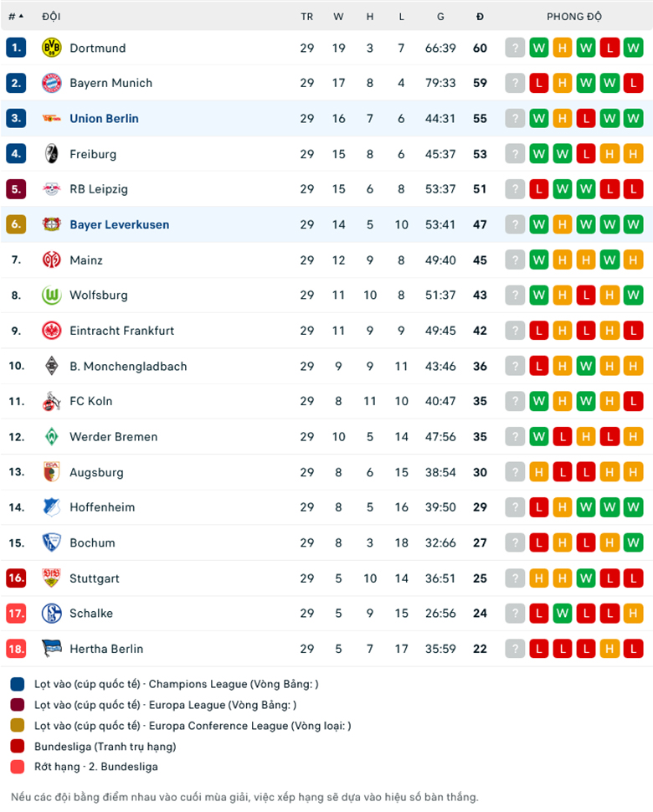The image size is (653, 812).
Task: Open the Bayer Leverkusen team page
Action: pos(120,224)
